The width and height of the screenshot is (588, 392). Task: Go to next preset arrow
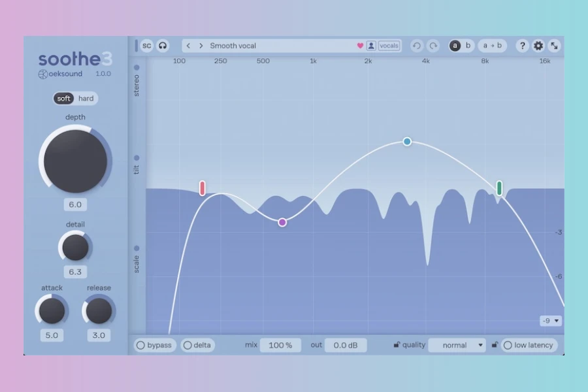pos(201,46)
